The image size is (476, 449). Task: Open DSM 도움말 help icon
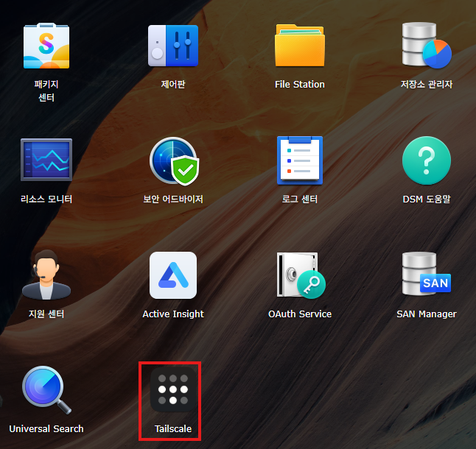[427, 160]
